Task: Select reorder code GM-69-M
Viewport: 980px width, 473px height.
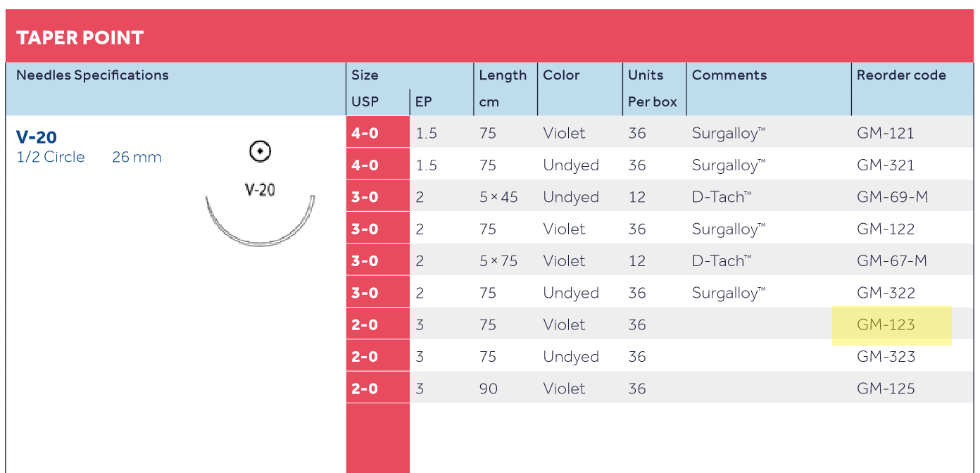Action: click(x=892, y=197)
